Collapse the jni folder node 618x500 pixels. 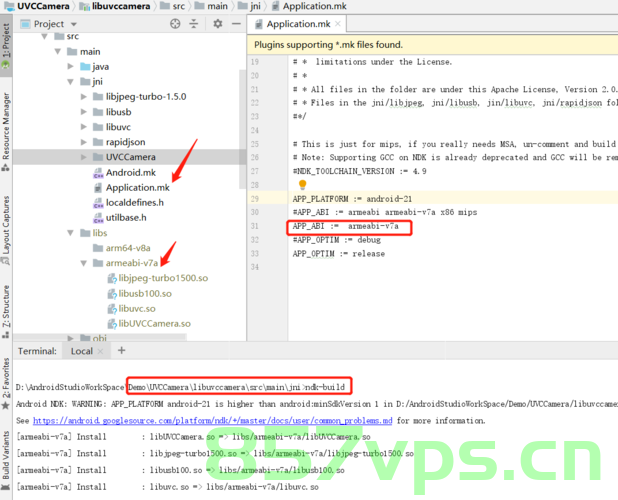(x=71, y=82)
